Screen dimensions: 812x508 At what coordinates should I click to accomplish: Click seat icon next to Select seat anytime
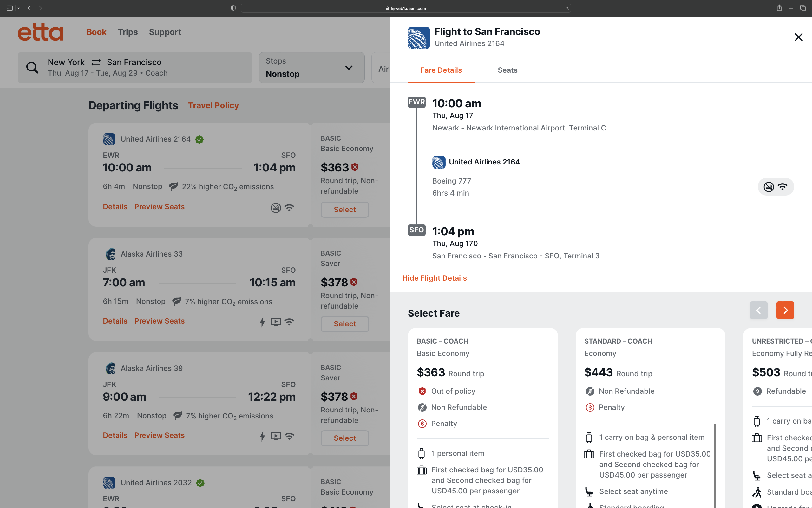tap(589, 491)
